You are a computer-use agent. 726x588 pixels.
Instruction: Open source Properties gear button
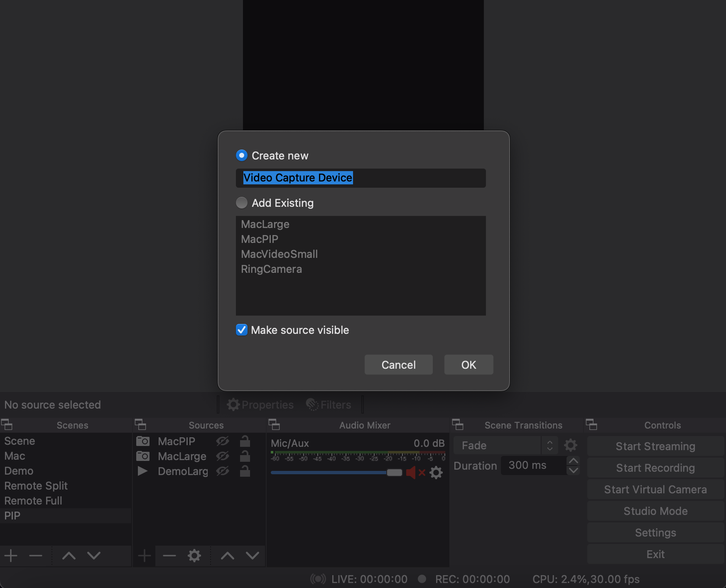(x=260, y=404)
